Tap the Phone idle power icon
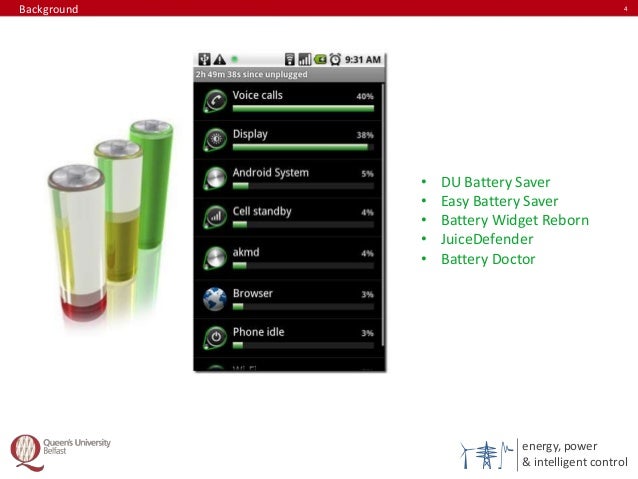Image resolution: width=638 pixels, height=479 pixels. click(x=215, y=337)
